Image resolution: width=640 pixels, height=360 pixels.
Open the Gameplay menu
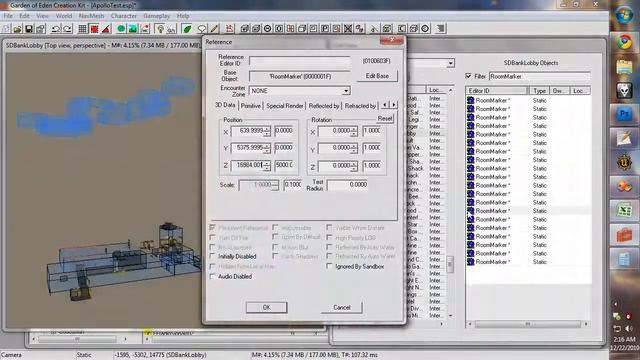pyautogui.click(x=157, y=16)
